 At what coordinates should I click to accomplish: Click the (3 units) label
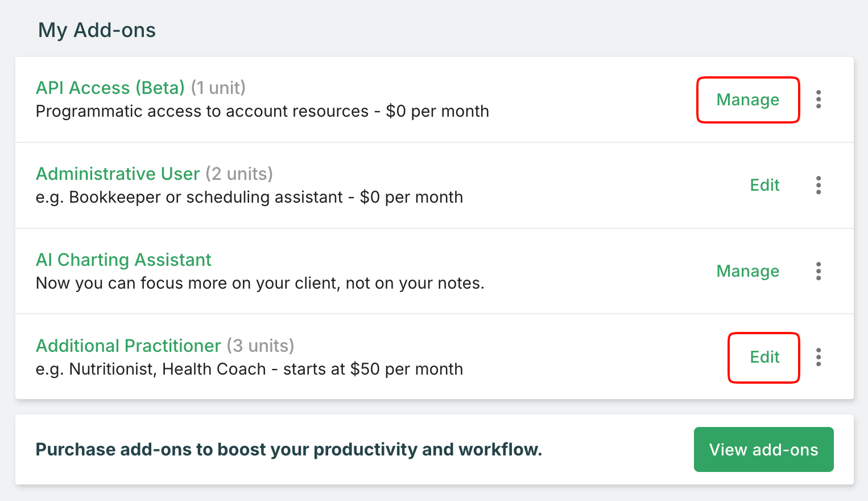tap(261, 346)
